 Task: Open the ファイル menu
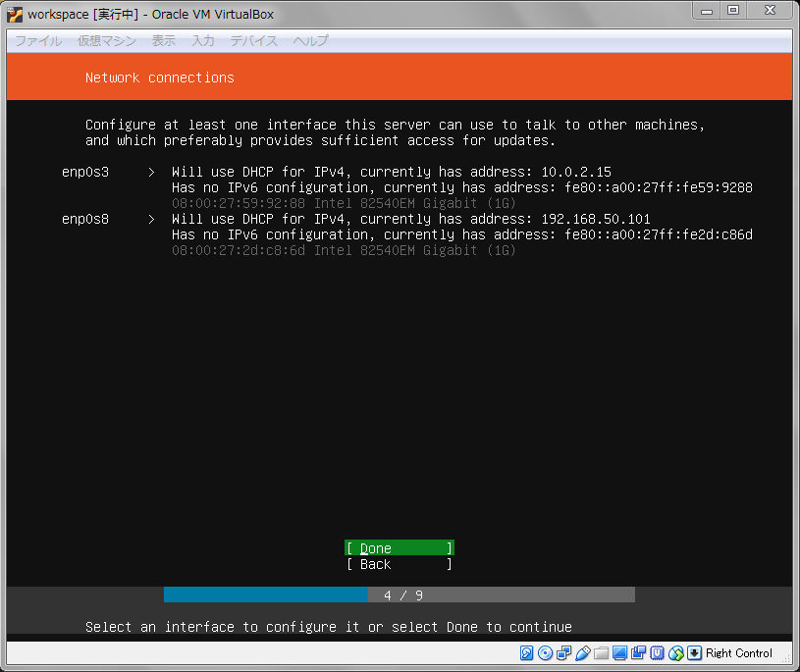tap(38, 41)
